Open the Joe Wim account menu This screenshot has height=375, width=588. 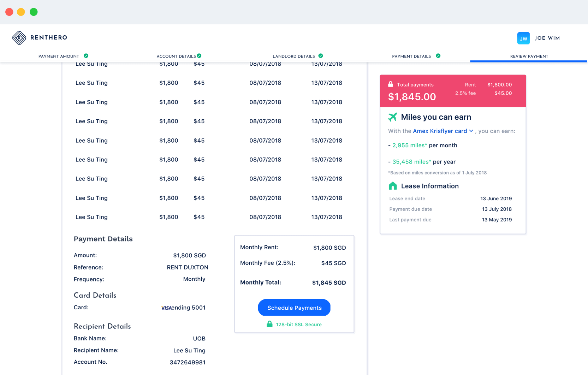pos(547,38)
